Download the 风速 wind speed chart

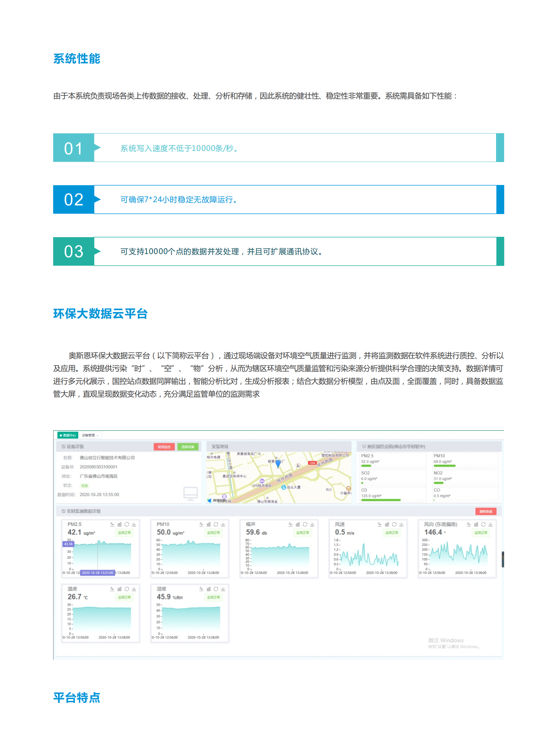401,524
